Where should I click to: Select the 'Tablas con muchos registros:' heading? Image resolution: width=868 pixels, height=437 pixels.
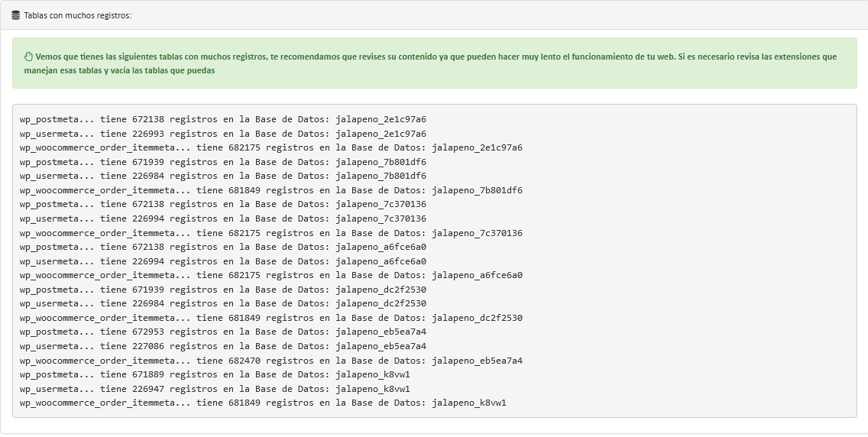click(x=77, y=15)
